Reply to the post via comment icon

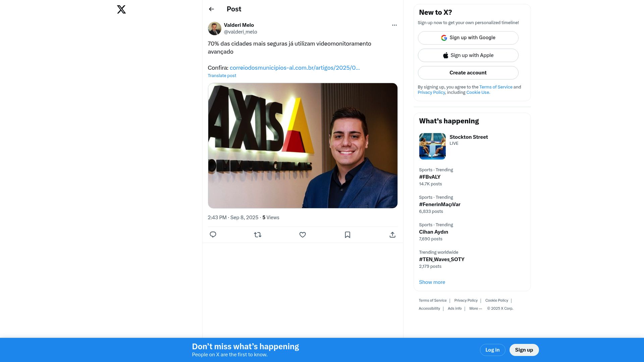[213, 235]
